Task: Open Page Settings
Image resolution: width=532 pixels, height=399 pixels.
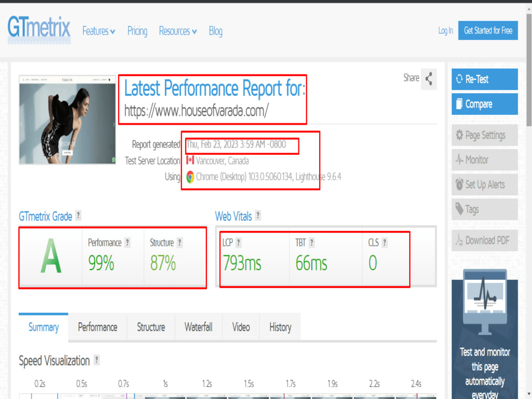Action: 485,135
